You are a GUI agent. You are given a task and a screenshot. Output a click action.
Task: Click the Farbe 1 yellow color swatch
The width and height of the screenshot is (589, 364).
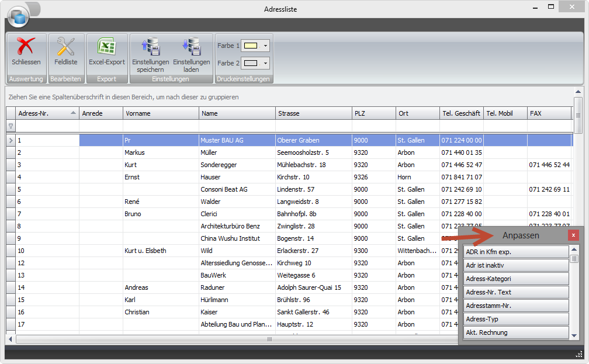251,46
